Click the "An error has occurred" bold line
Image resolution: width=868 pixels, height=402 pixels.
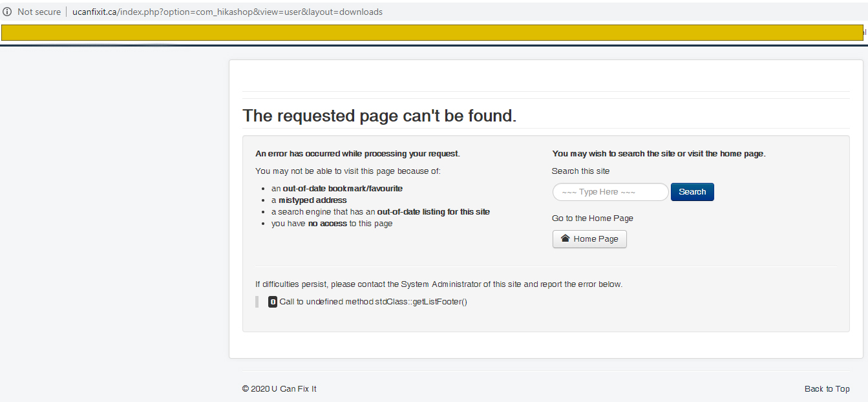coord(357,154)
